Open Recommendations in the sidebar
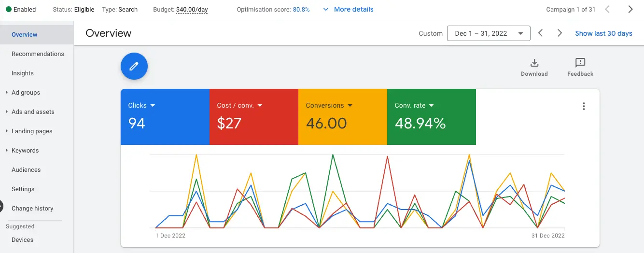 [38, 54]
